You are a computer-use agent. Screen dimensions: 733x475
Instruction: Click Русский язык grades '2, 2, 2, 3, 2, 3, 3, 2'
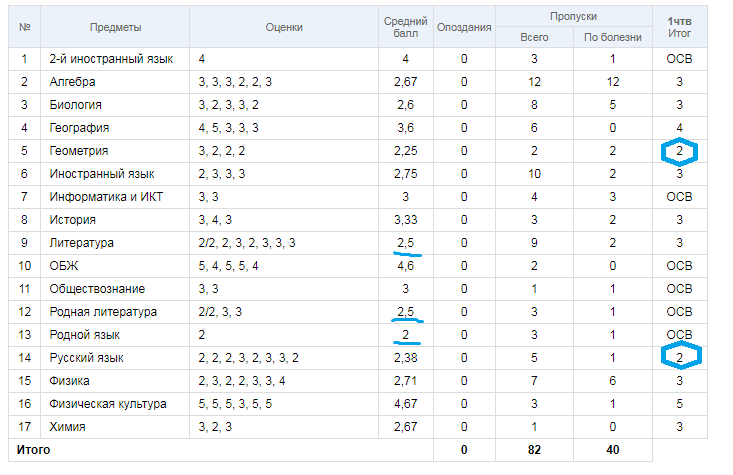click(248, 358)
